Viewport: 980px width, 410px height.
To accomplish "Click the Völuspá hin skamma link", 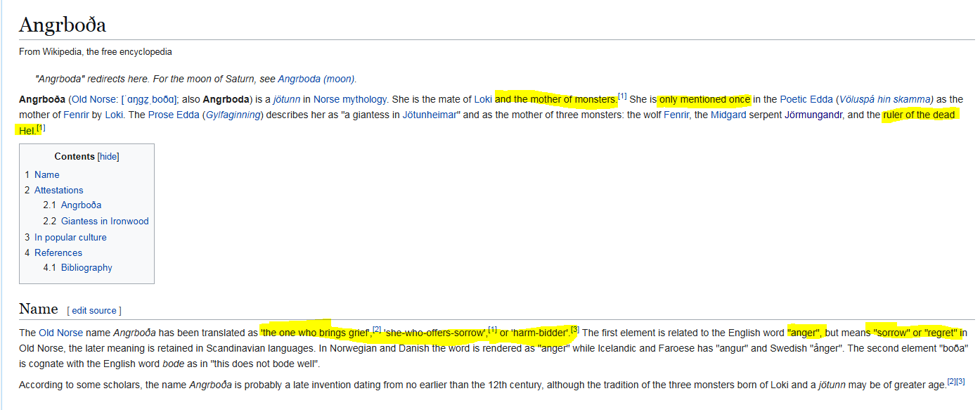I will [884, 99].
